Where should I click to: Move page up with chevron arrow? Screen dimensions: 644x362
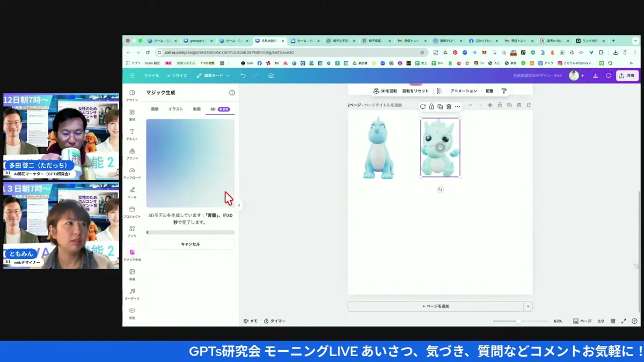471,105
